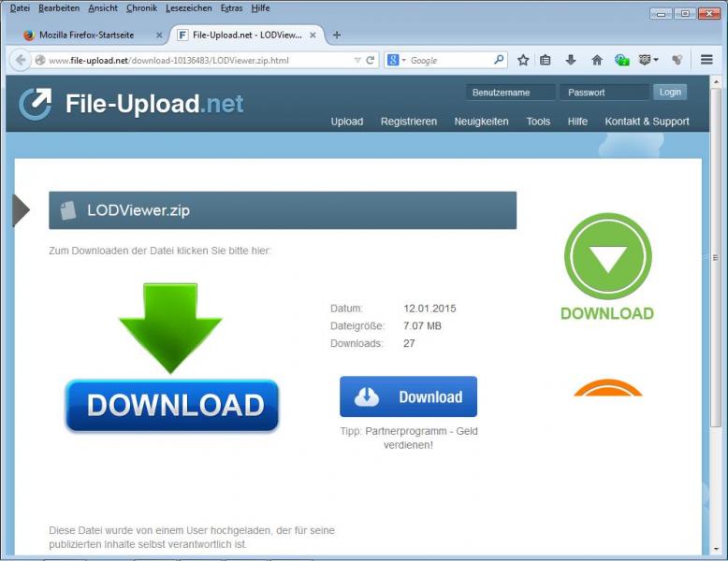Go to the Firefox home page icon

[597, 60]
